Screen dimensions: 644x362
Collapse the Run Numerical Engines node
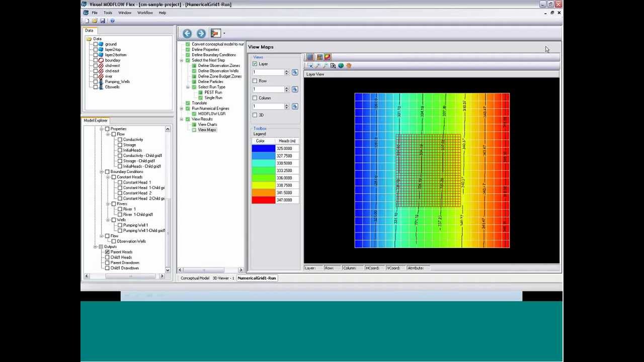[x=182, y=109]
